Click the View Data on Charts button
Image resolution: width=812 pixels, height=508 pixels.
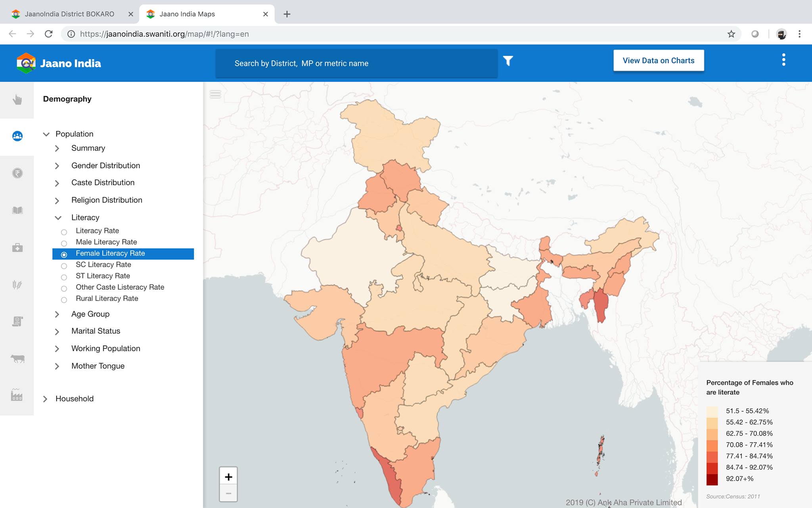(658, 60)
